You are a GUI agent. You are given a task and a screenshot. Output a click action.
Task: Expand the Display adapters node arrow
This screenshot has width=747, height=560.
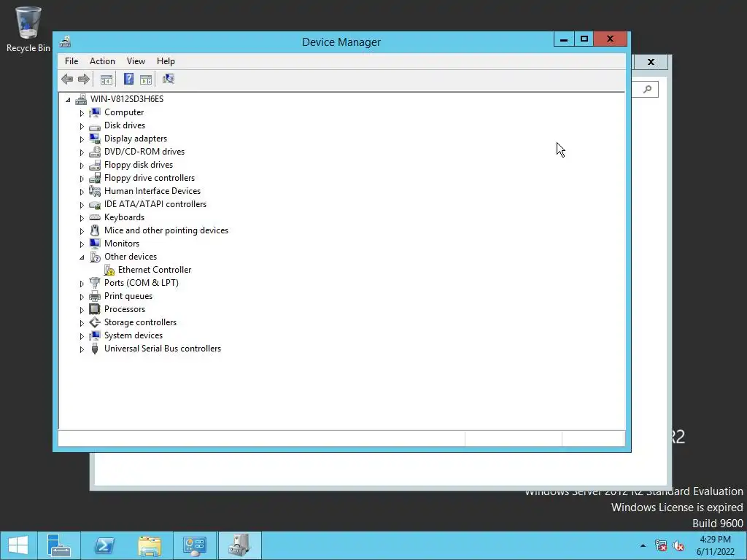click(82, 139)
